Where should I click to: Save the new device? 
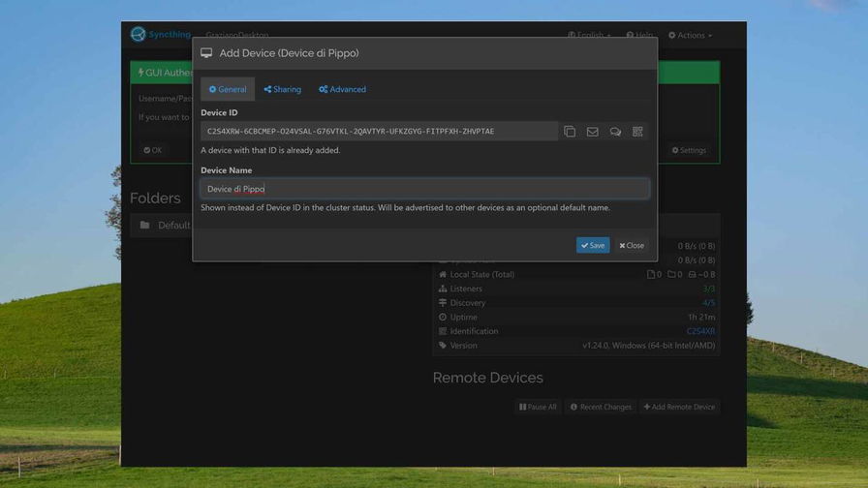click(593, 245)
